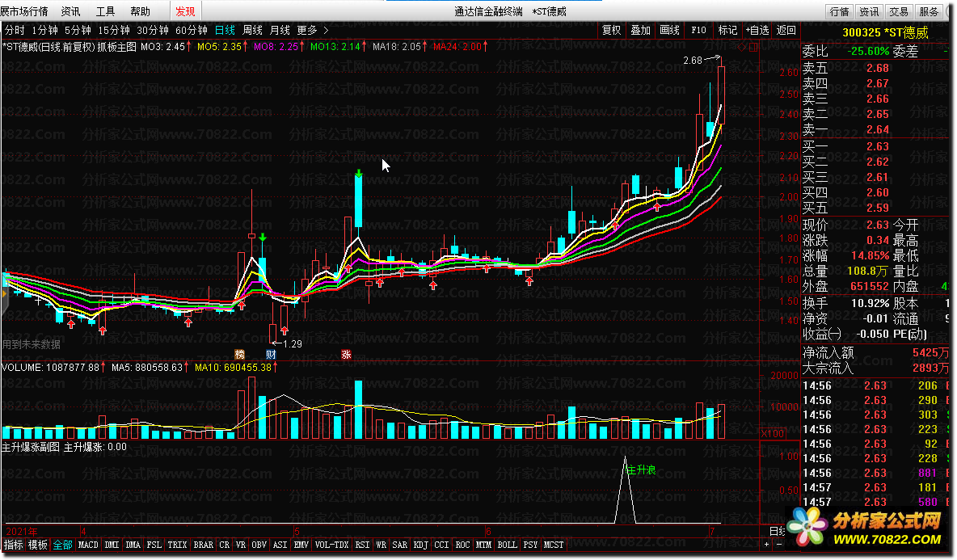Apply the MACD indicator
Image resolution: width=957 pixels, height=560 pixels.
(88, 545)
